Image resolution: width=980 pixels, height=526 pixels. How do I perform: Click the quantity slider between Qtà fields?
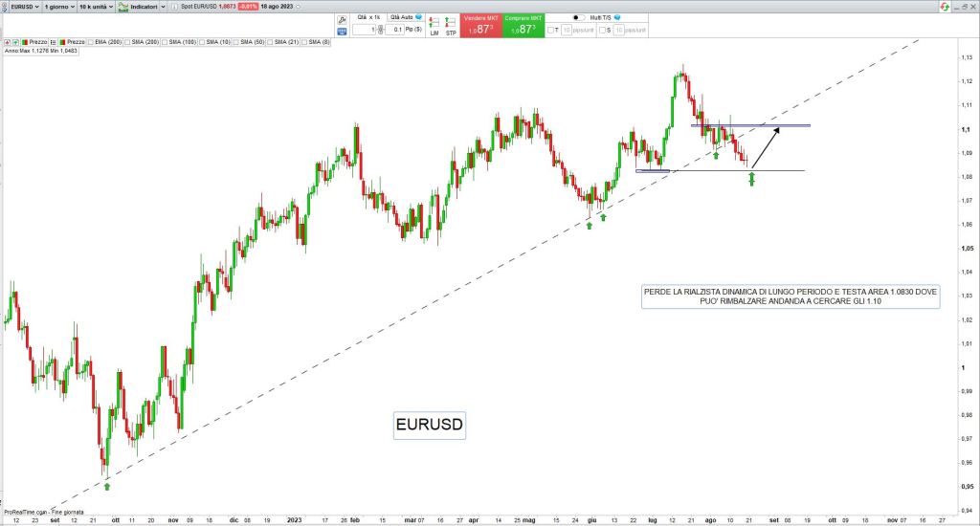pyautogui.click(x=382, y=31)
